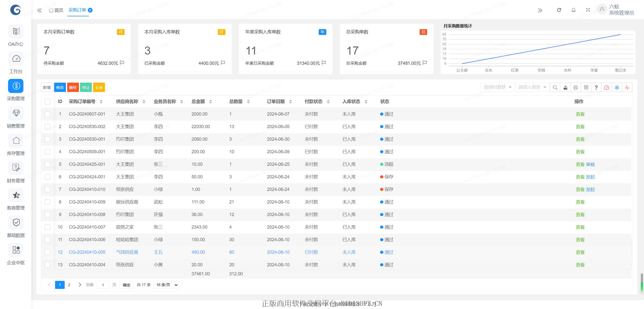Toggle the select-all header checkbox

pos(48,101)
